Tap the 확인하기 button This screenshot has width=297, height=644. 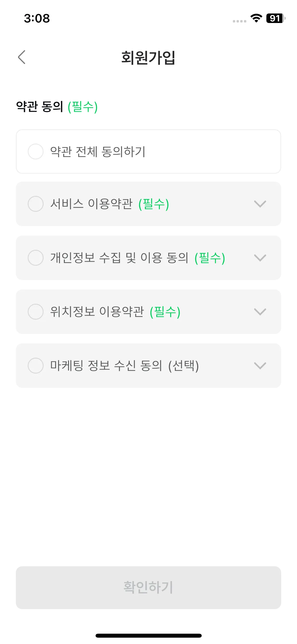(x=148, y=587)
